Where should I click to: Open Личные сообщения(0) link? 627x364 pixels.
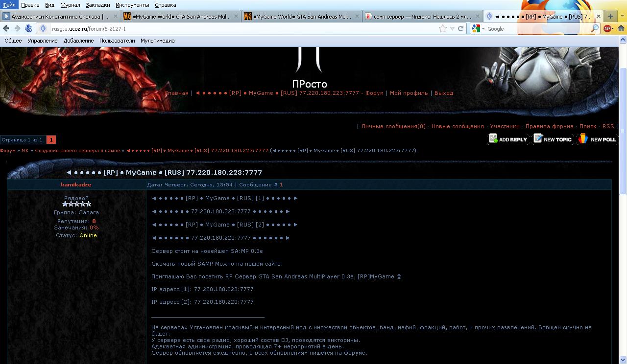[x=393, y=126]
